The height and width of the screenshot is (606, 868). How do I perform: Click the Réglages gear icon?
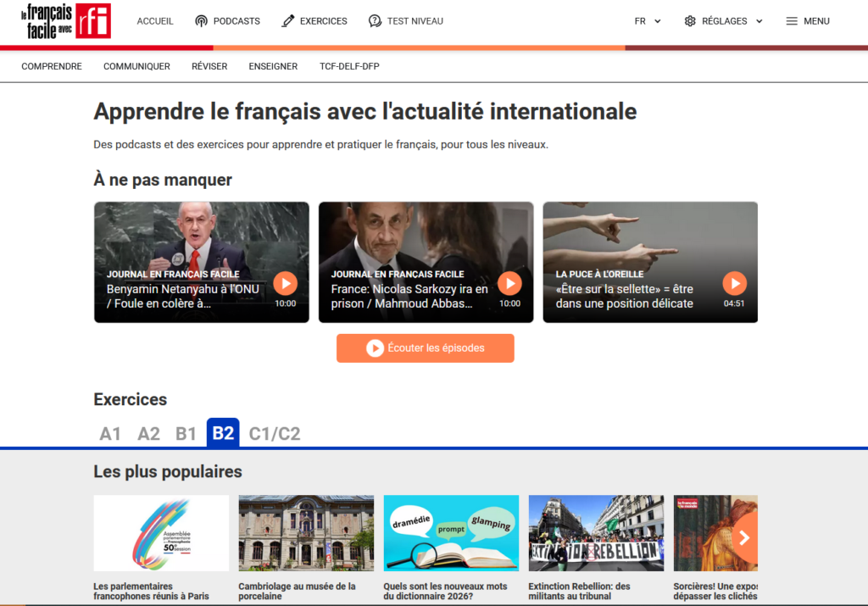690,21
